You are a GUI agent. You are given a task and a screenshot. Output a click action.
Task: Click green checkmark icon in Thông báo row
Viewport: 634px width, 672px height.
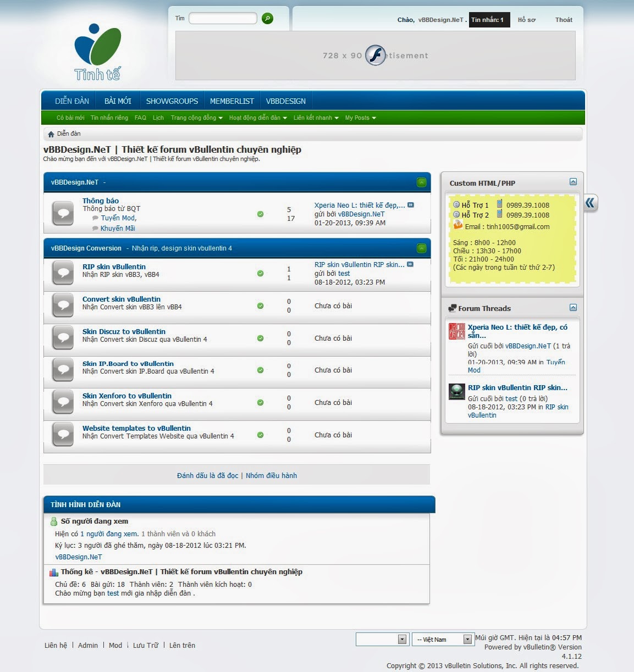click(x=260, y=214)
